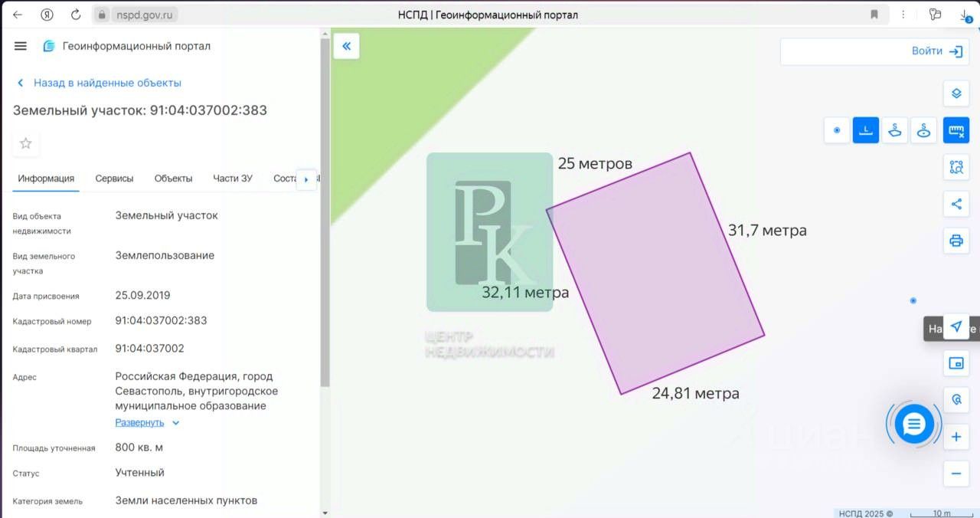
Task: Click the 32,11 метра measurement label
Action: 525,292
